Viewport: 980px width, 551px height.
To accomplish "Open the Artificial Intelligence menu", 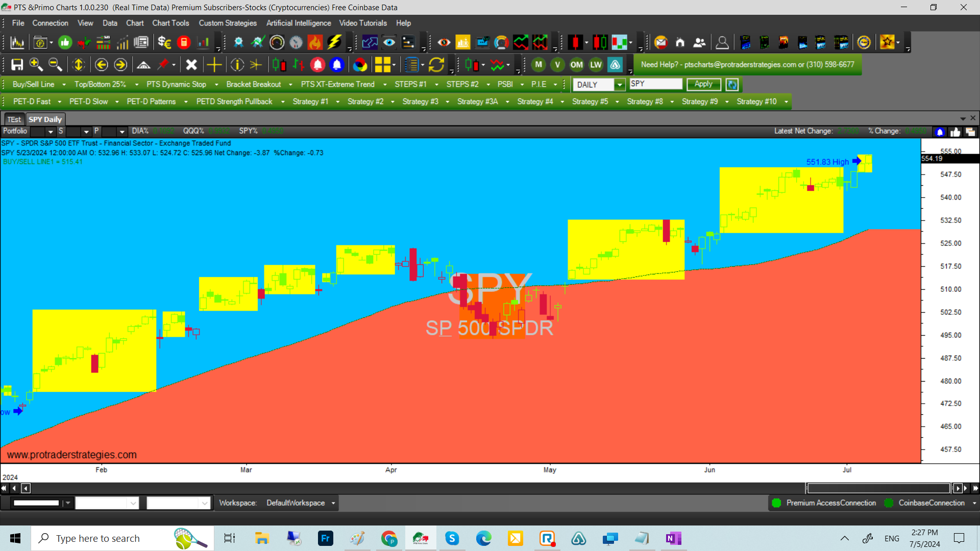I will [x=299, y=23].
